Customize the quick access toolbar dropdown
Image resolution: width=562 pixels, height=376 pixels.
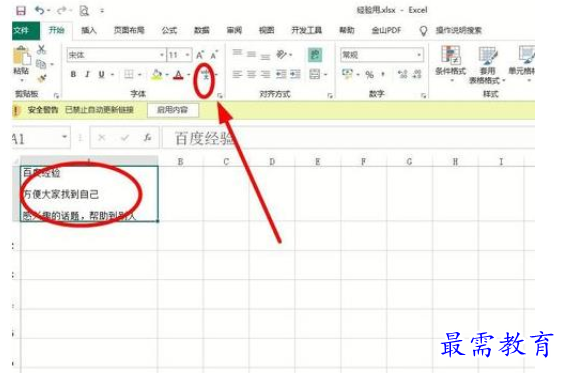click(x=102, y=11)
